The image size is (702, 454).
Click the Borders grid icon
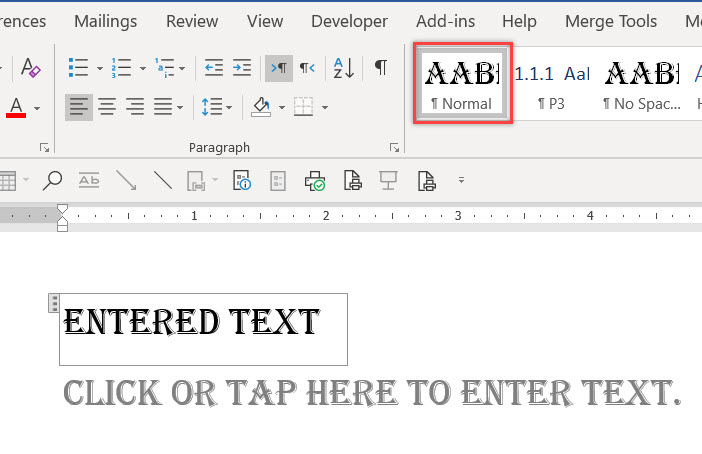click(304, 107)
